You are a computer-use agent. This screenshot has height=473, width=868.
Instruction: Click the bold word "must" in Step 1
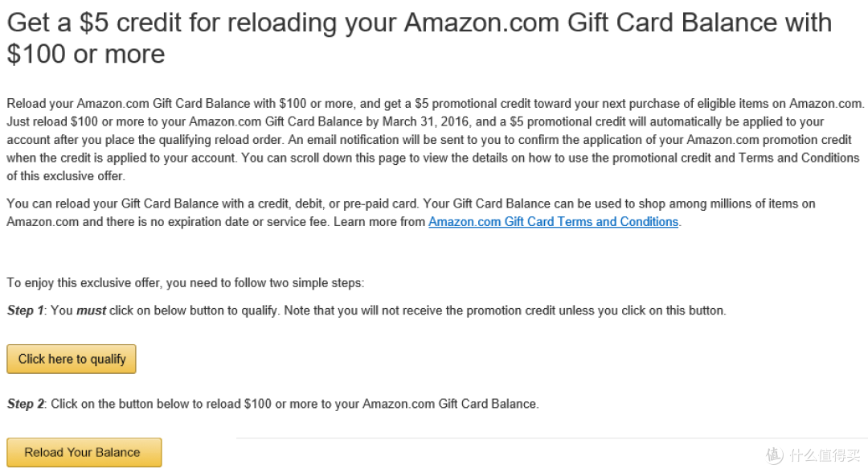click(x=91, y=311)
